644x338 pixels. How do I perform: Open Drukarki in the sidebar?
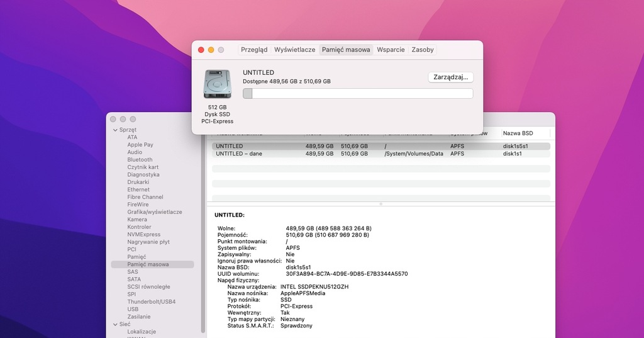(x=138, y=182)
